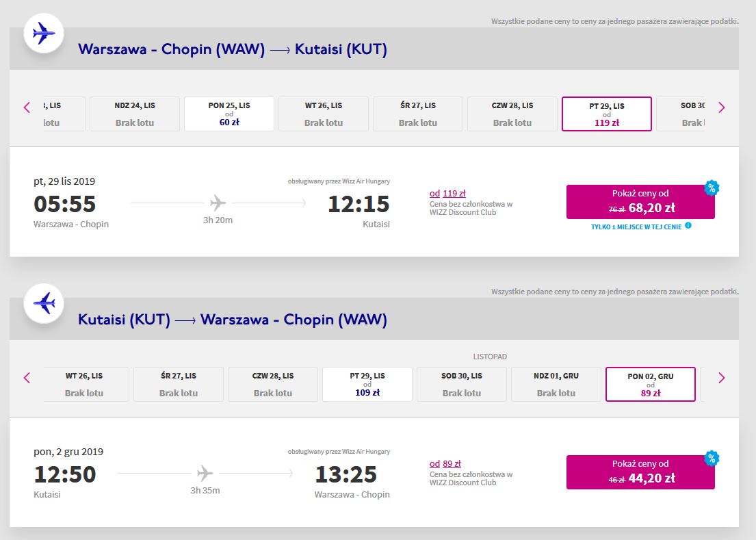This screenshot has width=756, height=540.
Task: Click the gray plane icon on the 3h 35m flight
Action: 205,473
